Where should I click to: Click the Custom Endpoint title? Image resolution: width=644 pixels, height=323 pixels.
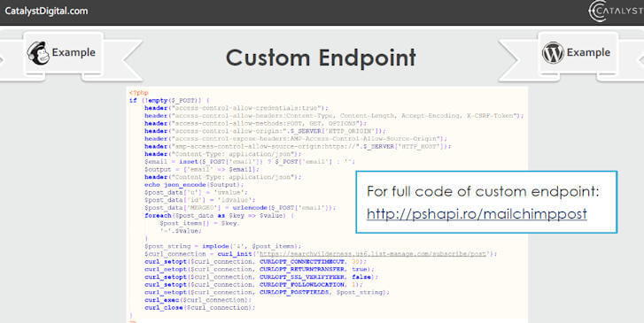(321, 58)
